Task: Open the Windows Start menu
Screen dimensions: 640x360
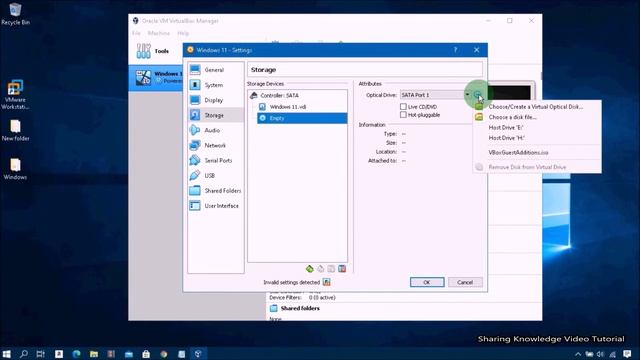Action: tap(7, 354)
